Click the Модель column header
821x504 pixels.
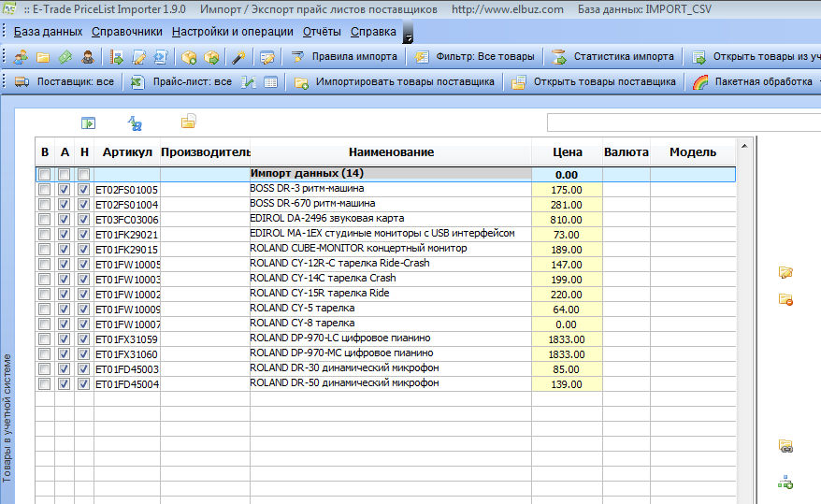pyautogui.click(x=693, y=152)
